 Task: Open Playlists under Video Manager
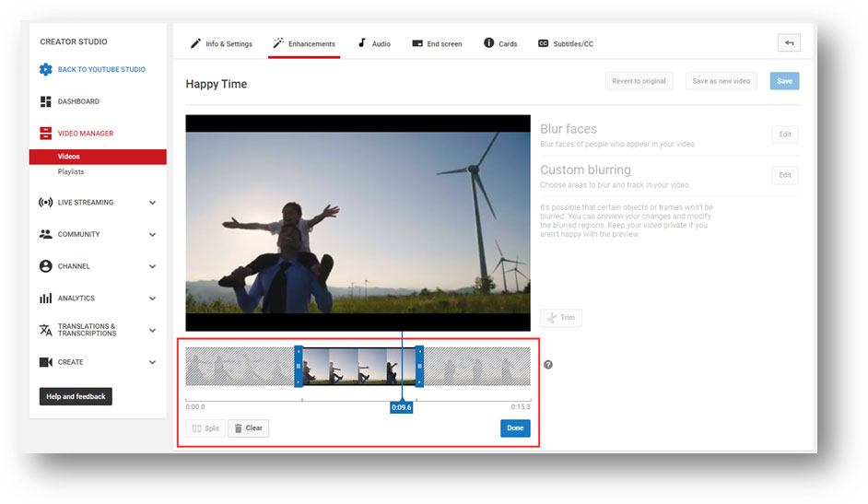pos(71,172)
